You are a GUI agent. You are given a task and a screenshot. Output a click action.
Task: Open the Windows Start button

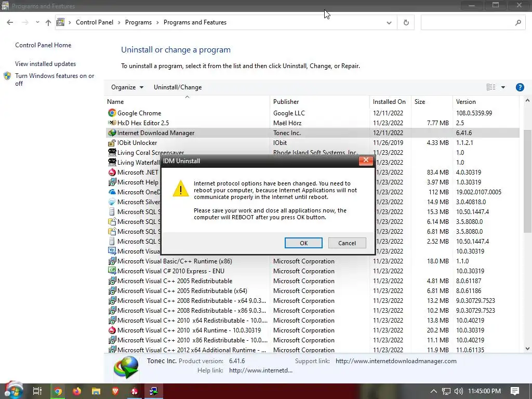14,391
